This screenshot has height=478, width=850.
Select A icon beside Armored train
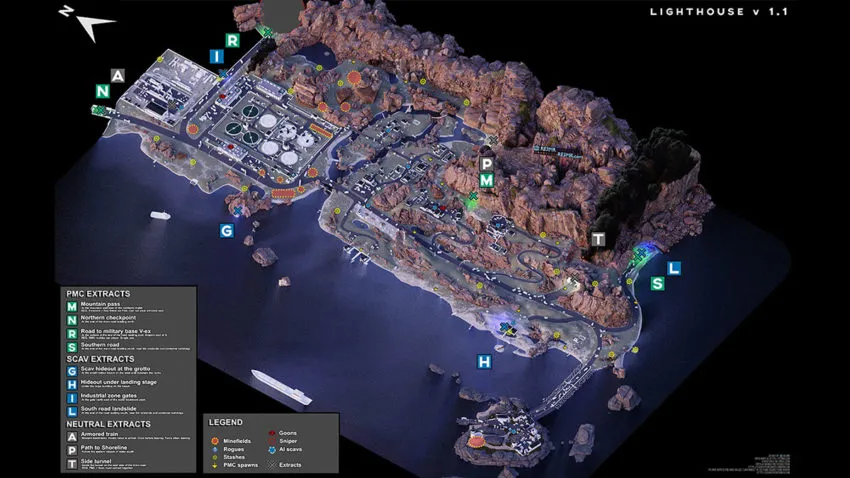[x=72, y=437]
